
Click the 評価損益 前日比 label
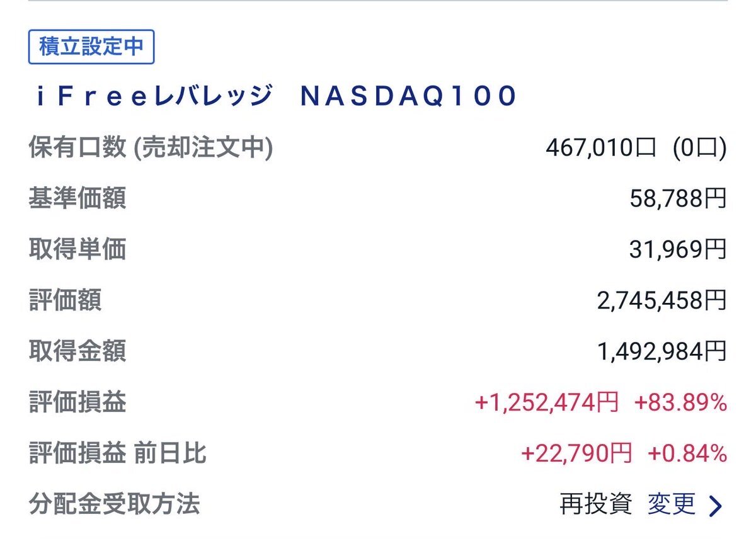(118, 453)
